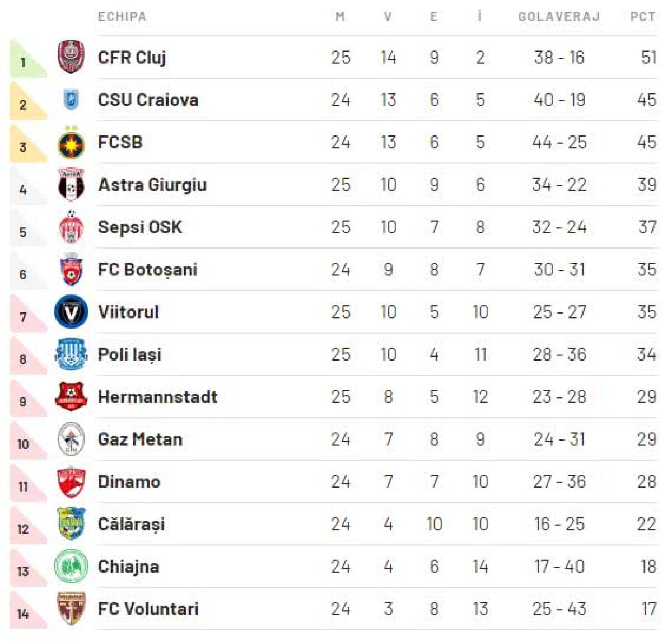Screen dimensions: 672x641
Task: Open the FC Botoșani team name
Action: click(x=147, y=270)
